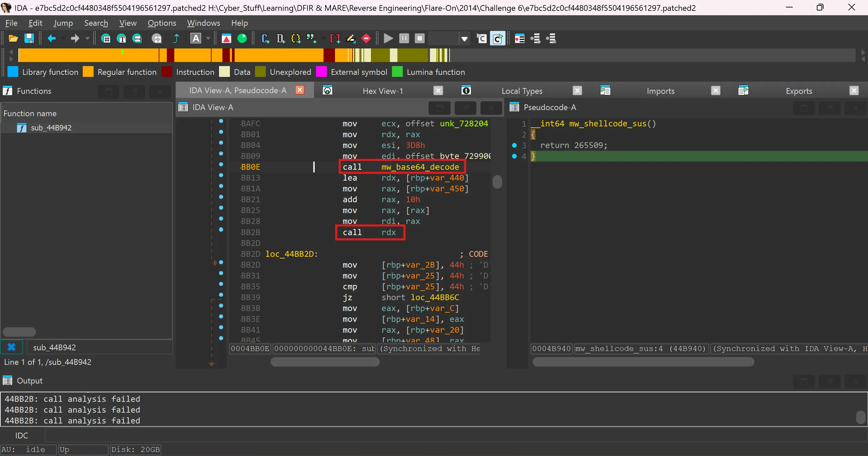This screenshot has width=868, height=456.
Task: Toggle breakpoint dot on pseudocode line 3
Action: pos(514,145)
